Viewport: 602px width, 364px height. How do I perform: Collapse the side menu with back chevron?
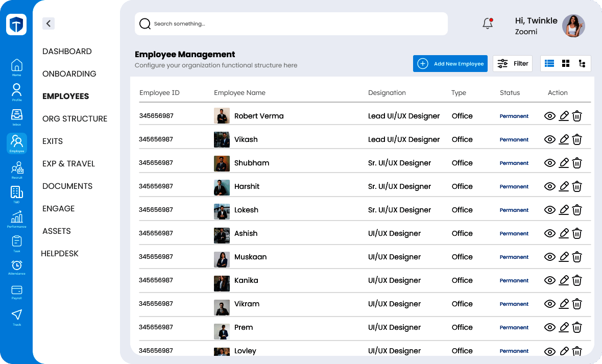48,23
